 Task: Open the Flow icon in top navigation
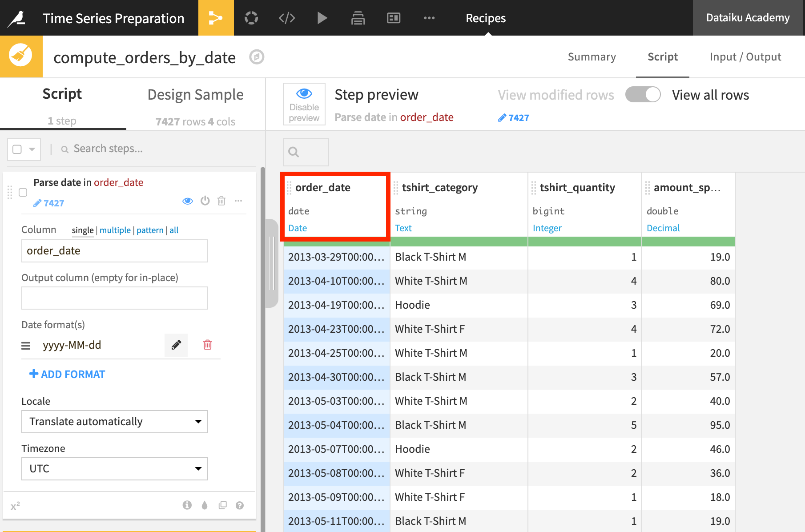click(216, 18)
